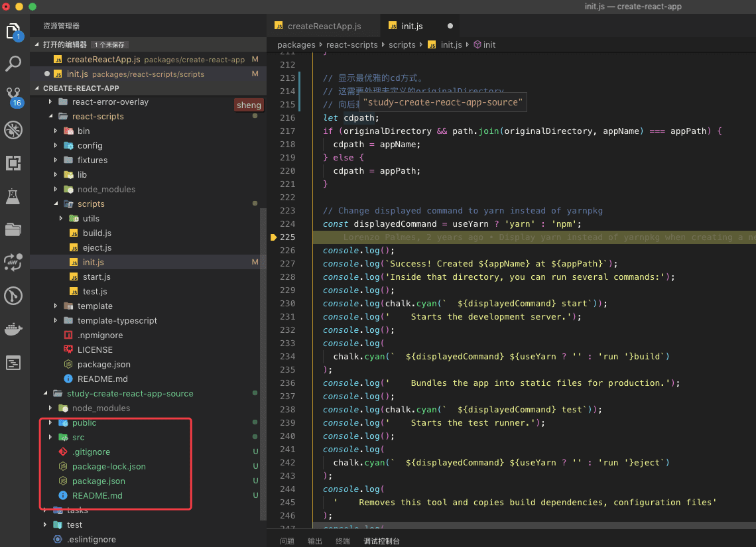This screenshot has height=547, width=756.
Task: Click the unsaved dot on init.js tab
Action: click(x=450, y=27)
